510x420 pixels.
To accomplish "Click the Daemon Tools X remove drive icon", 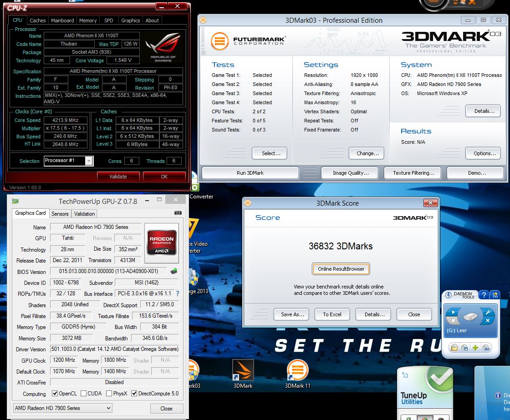I will point(488,320).
